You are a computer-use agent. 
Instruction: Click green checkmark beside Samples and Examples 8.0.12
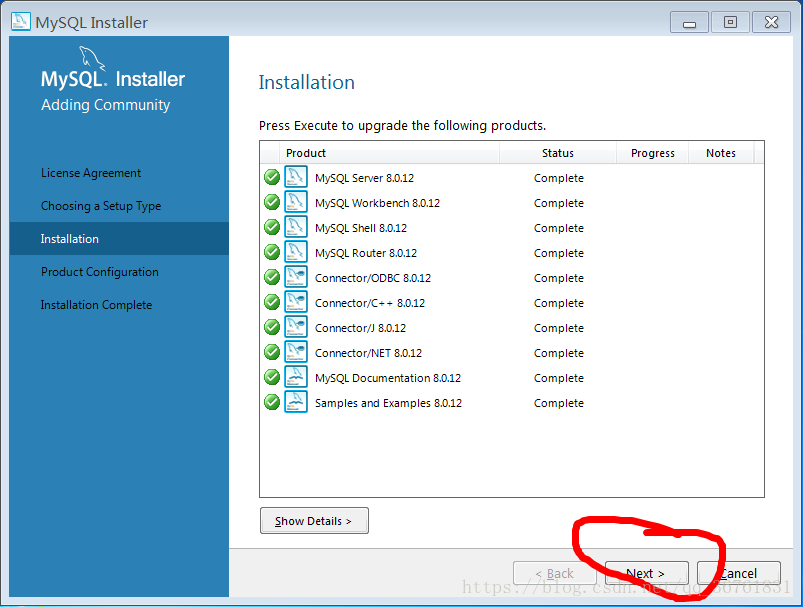tap(272, 403)
